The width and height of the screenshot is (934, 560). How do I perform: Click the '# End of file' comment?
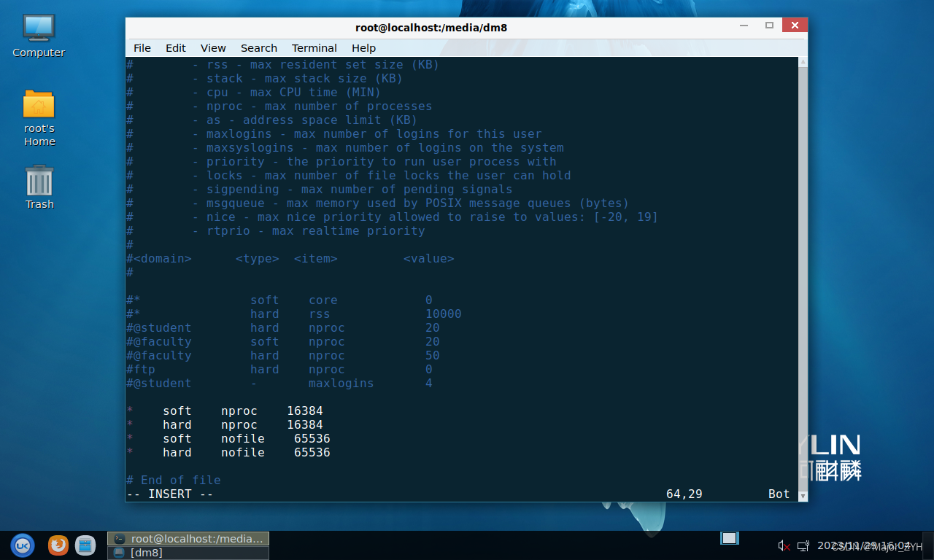pos(174,480)
